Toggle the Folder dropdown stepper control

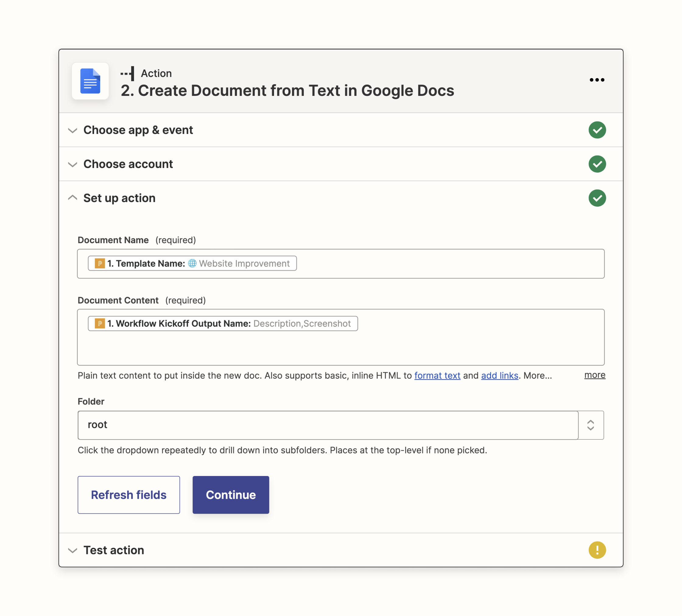click(x=591, y=425)
